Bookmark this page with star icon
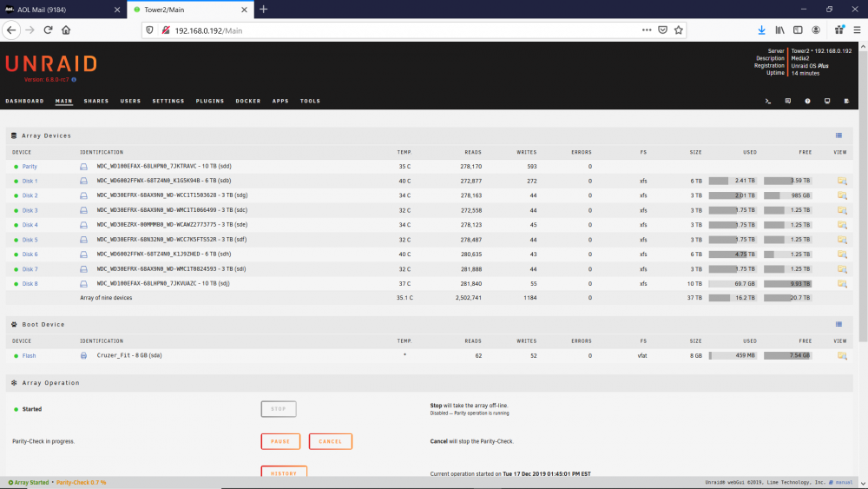 (x=678, y=30)
